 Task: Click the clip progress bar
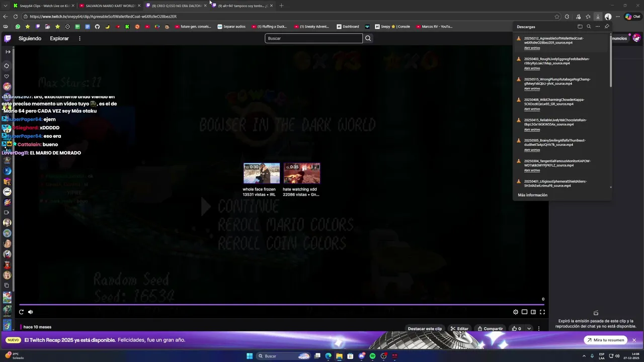click(x=282, y=304)
